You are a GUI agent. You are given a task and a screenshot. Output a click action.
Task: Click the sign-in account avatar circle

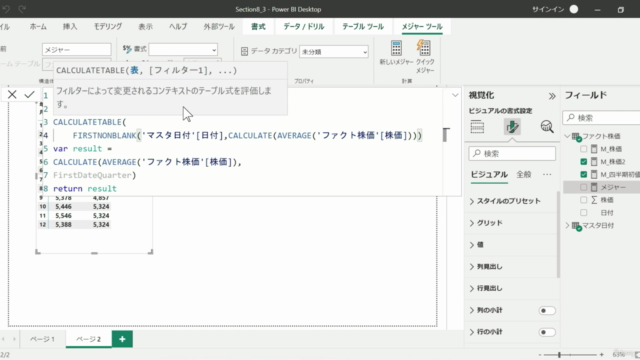tap(574, 9)
